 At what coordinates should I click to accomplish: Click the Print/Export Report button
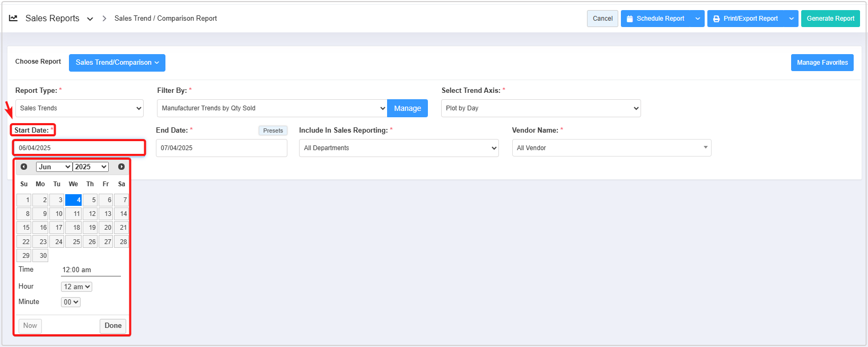[746, 19]
